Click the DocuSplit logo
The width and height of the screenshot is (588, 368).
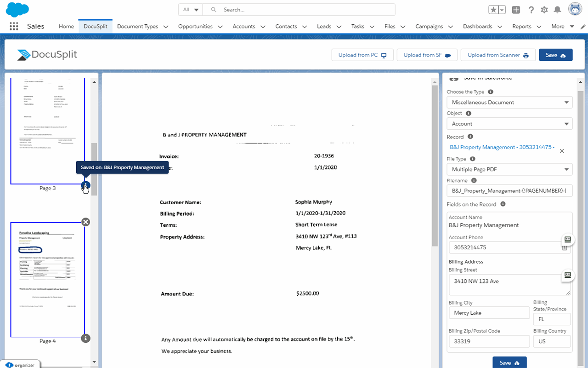(47, 55)
